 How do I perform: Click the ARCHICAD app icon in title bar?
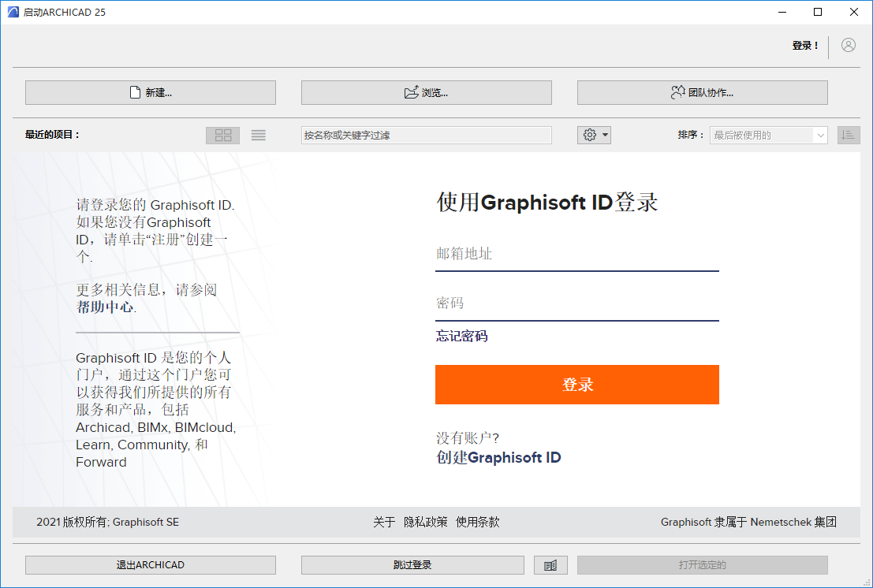(13, 12)
